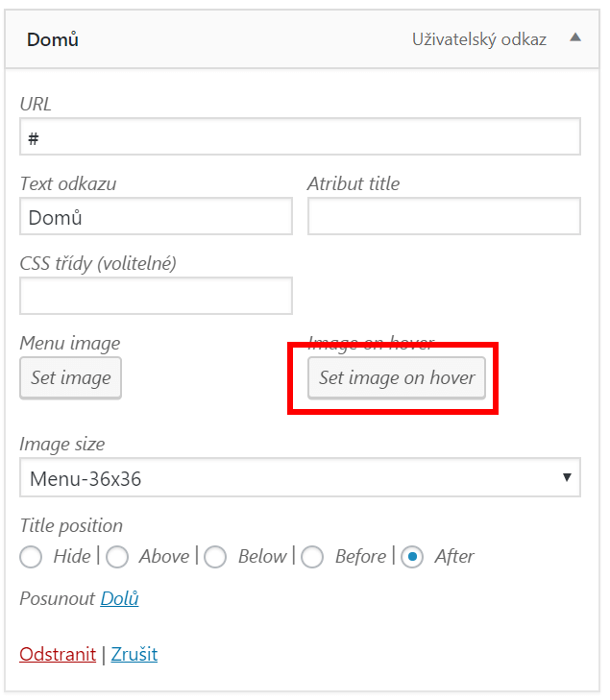Focus the URL input field

[300, 136]
